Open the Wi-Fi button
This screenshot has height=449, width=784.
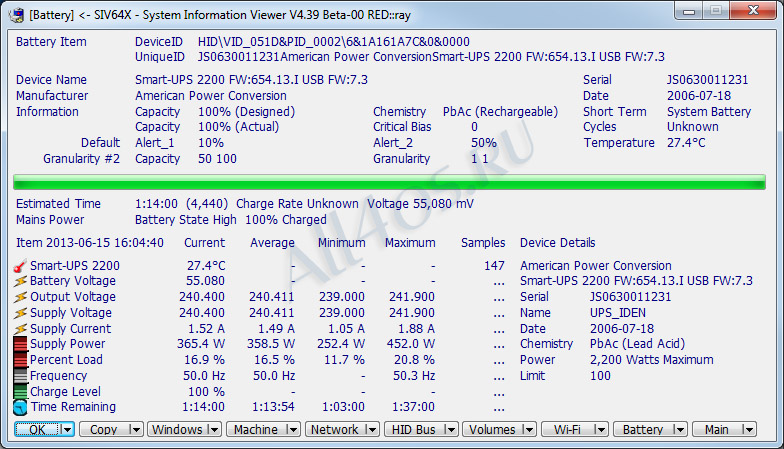(x=568, y=430)
